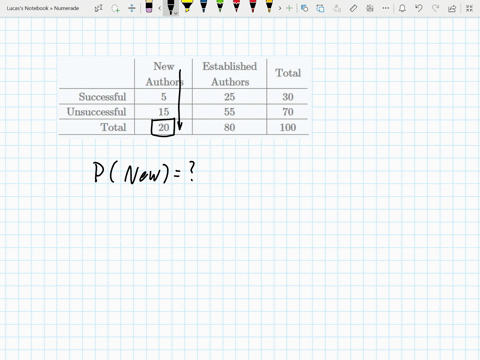Click the Unsuccessful row label
Image resolution: width=480 pixels, height=360 pixels.
point(96,112)
